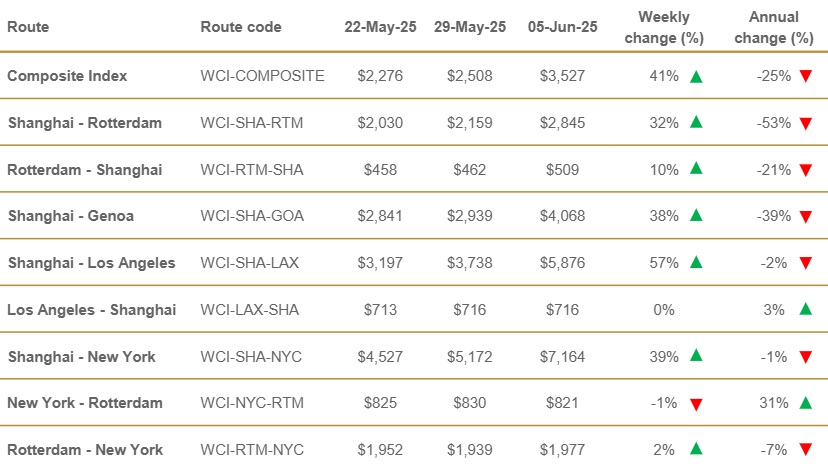Click the 05-Jun-25 column header
The height and width of the screenshot is (471, 828).
[562, 27]
